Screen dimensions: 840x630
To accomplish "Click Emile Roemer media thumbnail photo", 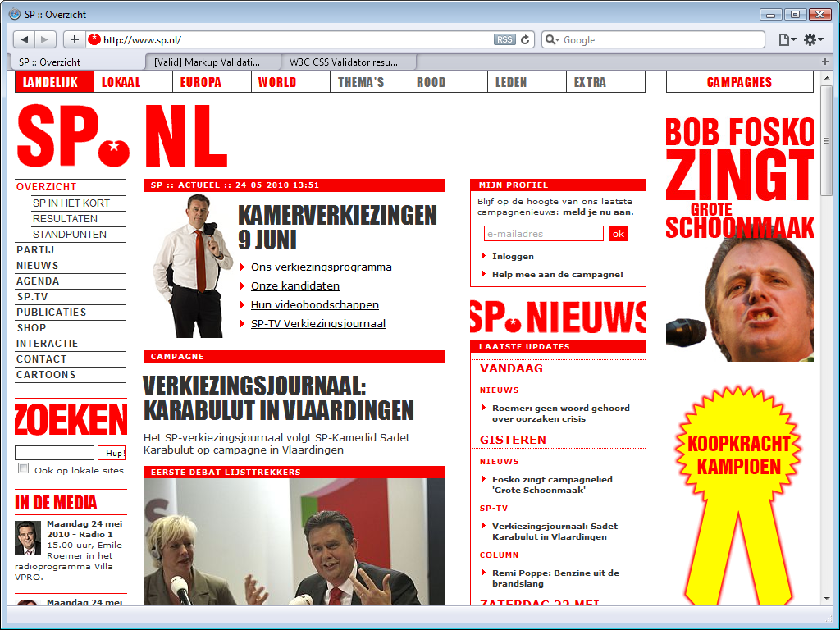I will 28,538.
